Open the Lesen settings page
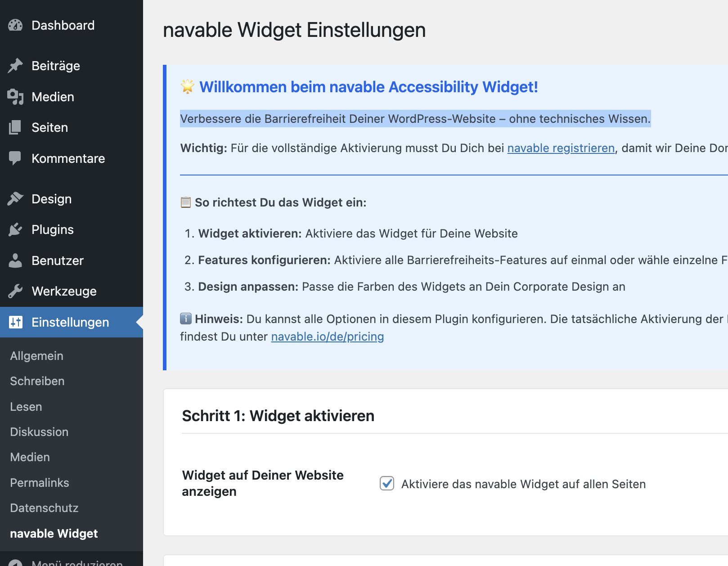The width and height of the screenshot is (728, 566). [26, 406]
